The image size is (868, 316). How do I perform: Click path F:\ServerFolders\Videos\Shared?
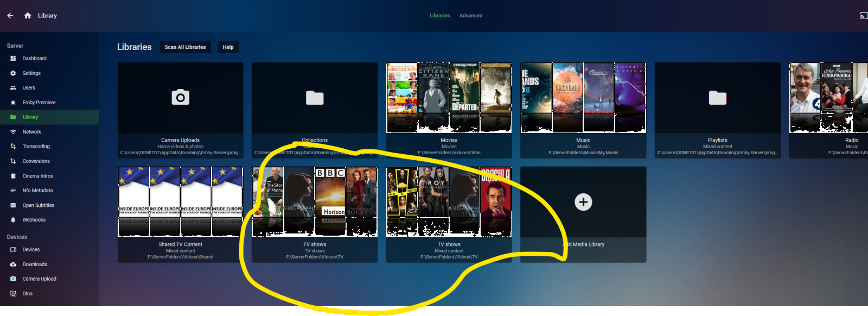tap(181, 257)
